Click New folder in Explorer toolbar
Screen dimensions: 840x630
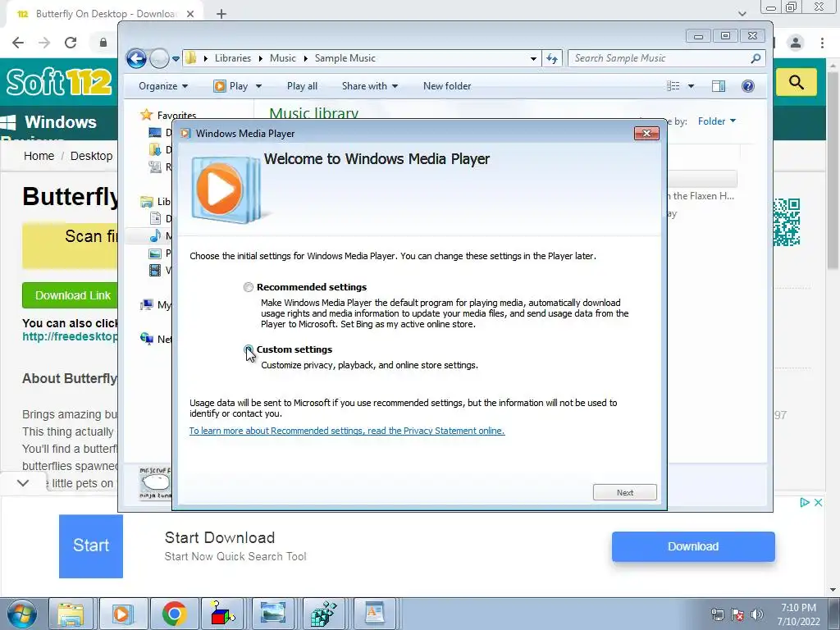tap(447, 85)
